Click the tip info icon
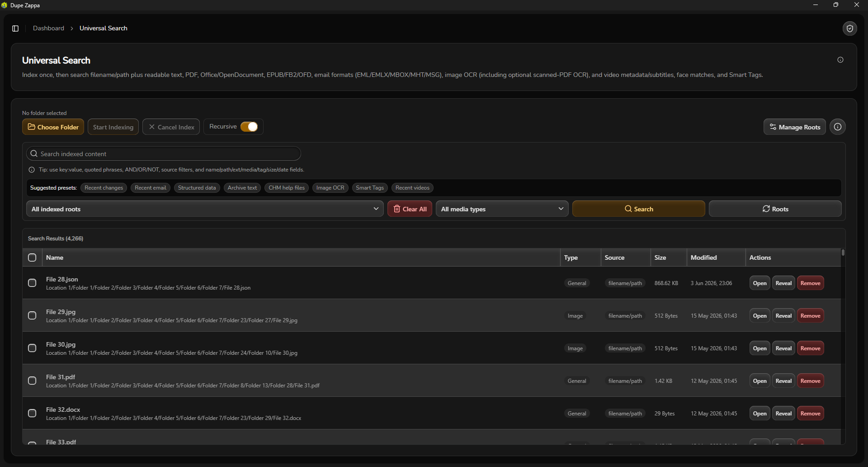868x467 pixels. pos(32,170)
